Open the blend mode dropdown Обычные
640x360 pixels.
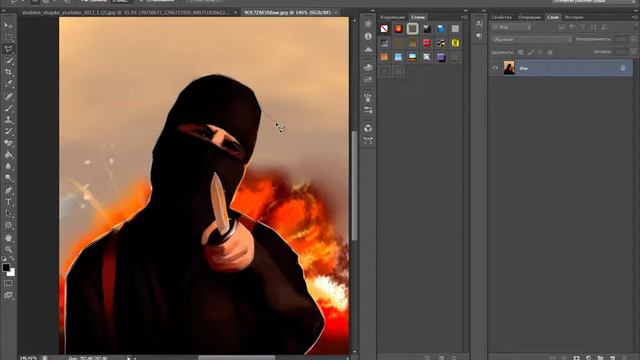(532, 40)
